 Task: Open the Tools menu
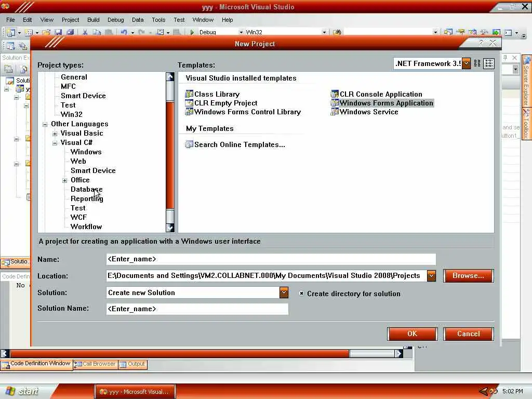158,20
